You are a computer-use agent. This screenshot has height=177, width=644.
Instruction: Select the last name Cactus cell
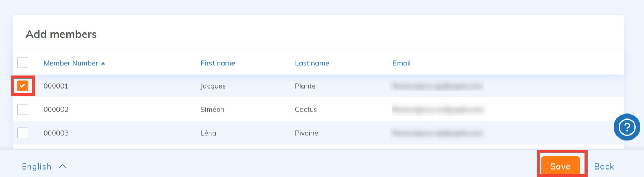point(306,110)
